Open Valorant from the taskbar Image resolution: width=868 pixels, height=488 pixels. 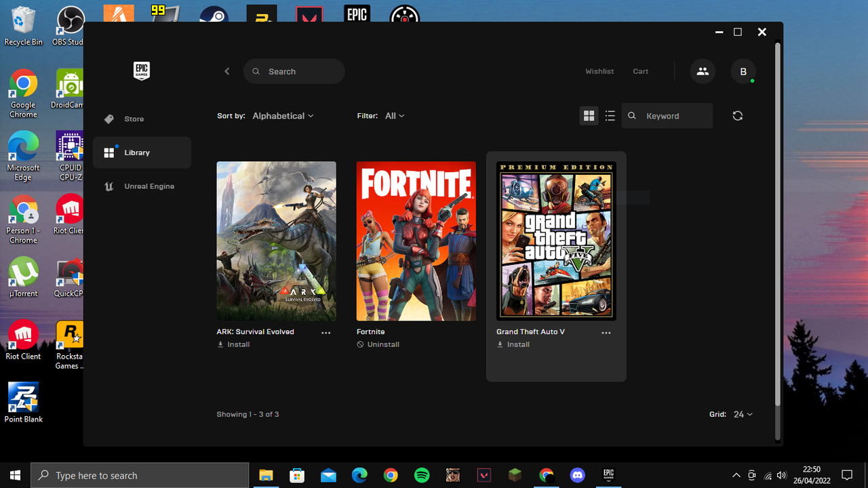(484, 475)
